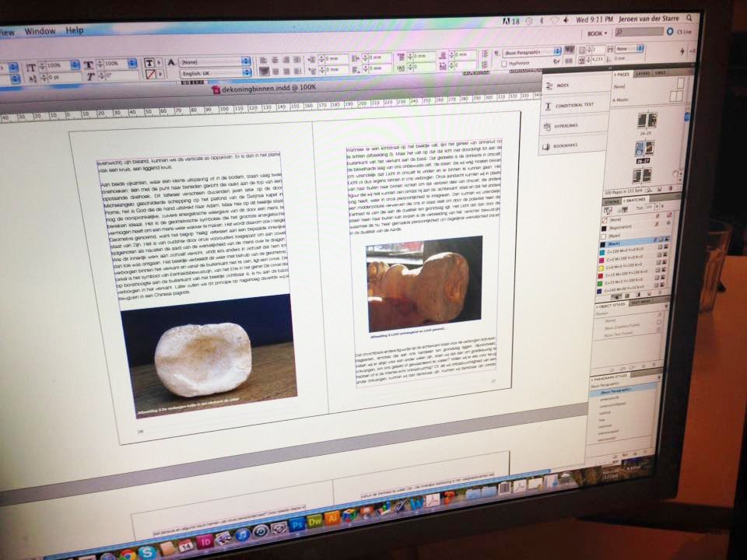Open the BOOK workspace switcher
The image size is (747, 560).
tap(598, 33)
